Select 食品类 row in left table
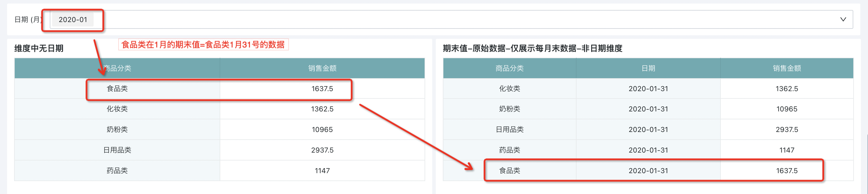868x194 pixels. tap(219, 89)
